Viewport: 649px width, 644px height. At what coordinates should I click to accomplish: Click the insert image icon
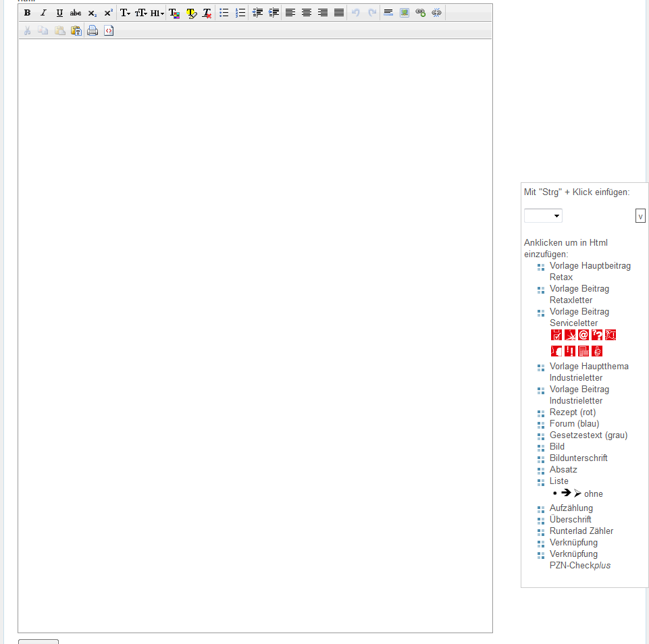(x=405, y=13)
